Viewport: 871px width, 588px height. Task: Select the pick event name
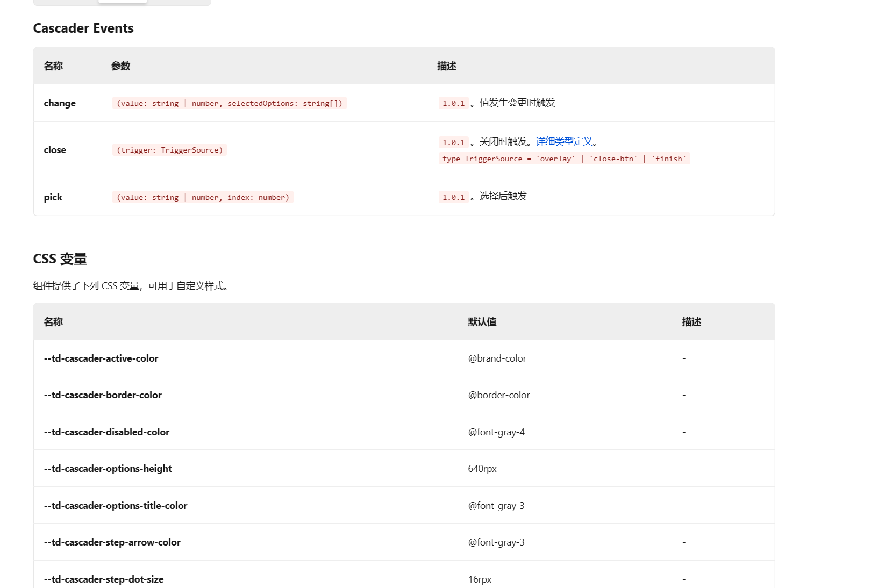point(53,197)
